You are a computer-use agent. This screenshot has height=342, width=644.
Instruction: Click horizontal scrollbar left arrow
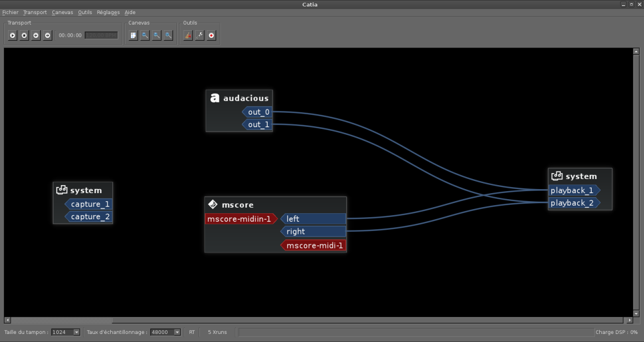point(7,320)
